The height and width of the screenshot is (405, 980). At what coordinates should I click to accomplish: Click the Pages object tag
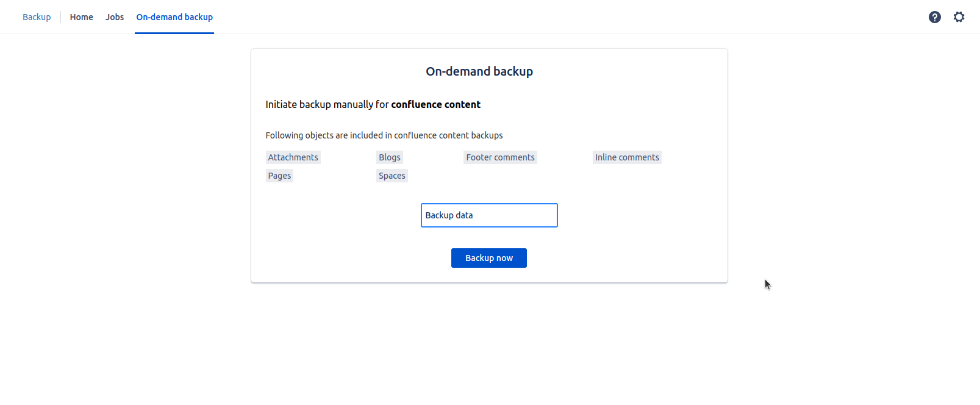279,176
